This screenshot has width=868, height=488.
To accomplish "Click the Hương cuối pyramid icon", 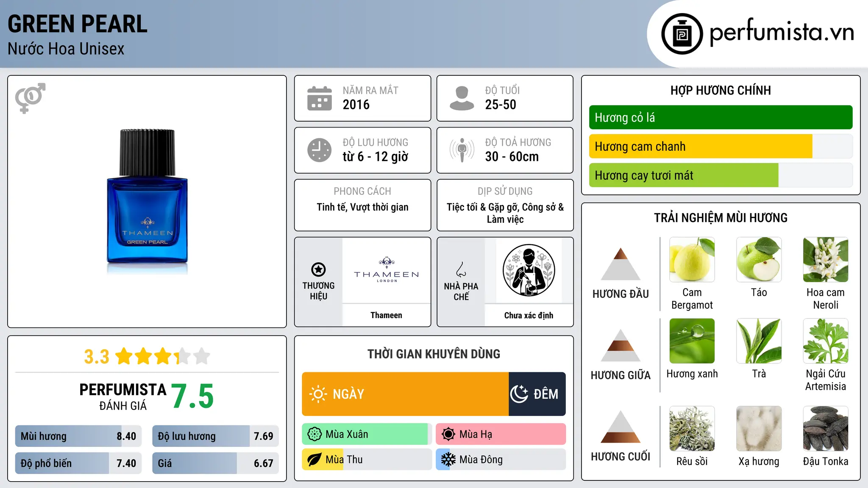I will click(x=620, y=427).
